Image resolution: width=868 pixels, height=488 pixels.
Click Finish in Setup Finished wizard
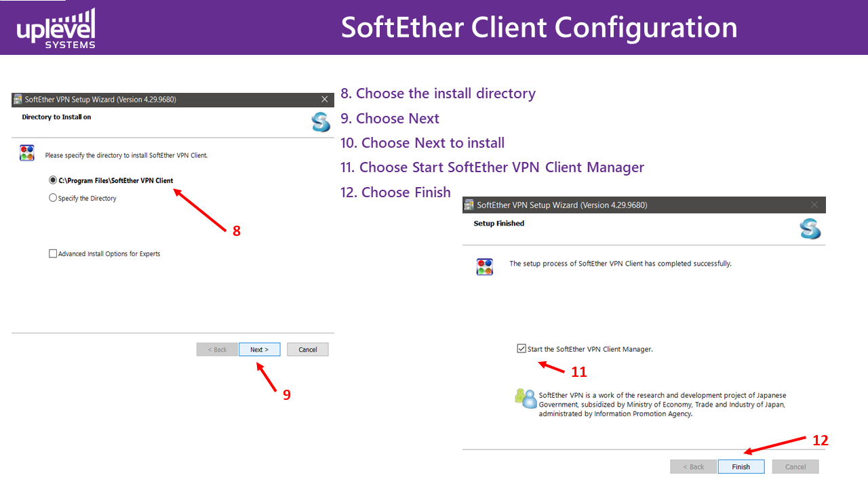pos(741,467)
